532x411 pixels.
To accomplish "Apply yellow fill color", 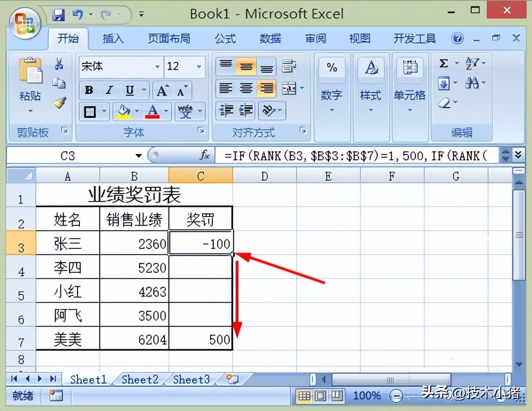I will (123, 111).
